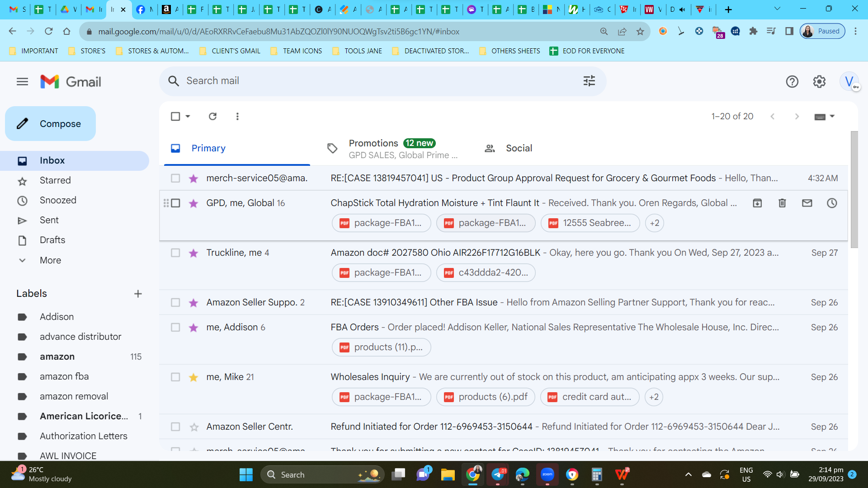Open the products (11).pdf attachment

[x=382, y=347]
